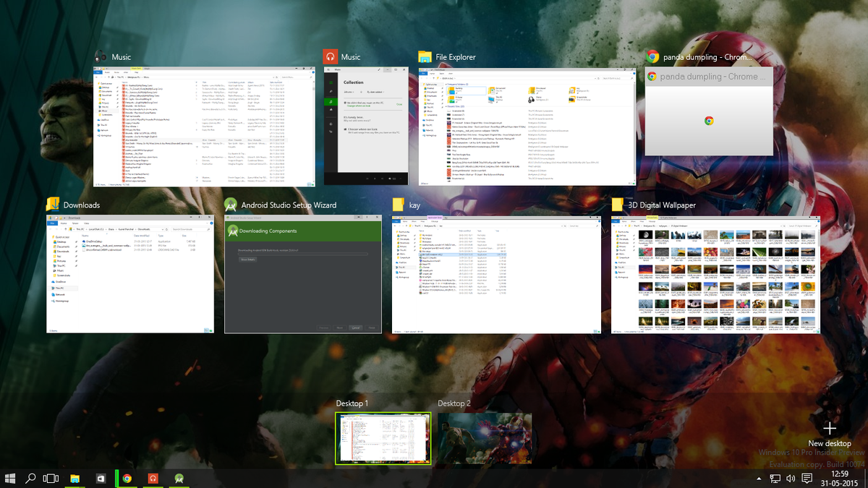Open the Windows Start menu
Image resolution: width=868 pixels, height=488 pixels.
point(10,478)
